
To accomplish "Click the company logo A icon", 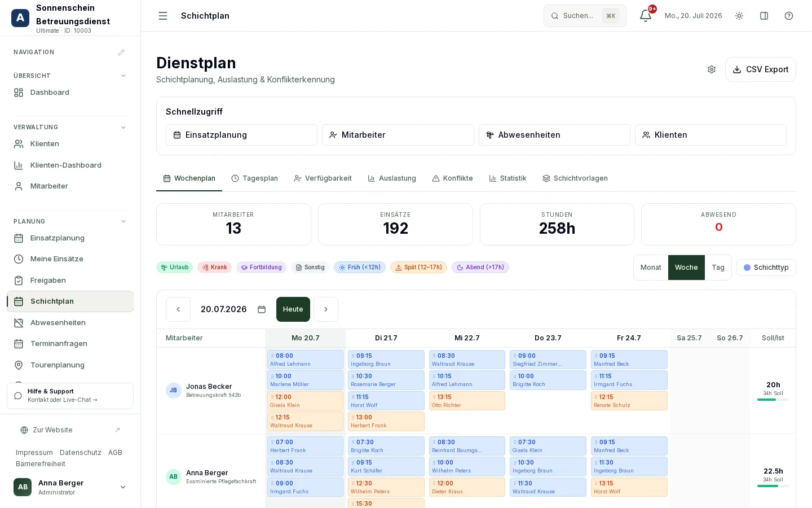I will 20,18.
